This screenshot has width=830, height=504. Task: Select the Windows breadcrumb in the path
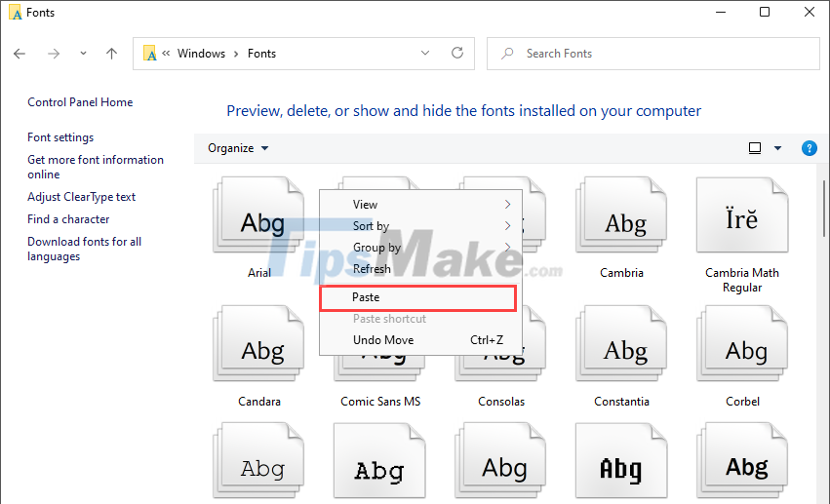click(201, 54)
